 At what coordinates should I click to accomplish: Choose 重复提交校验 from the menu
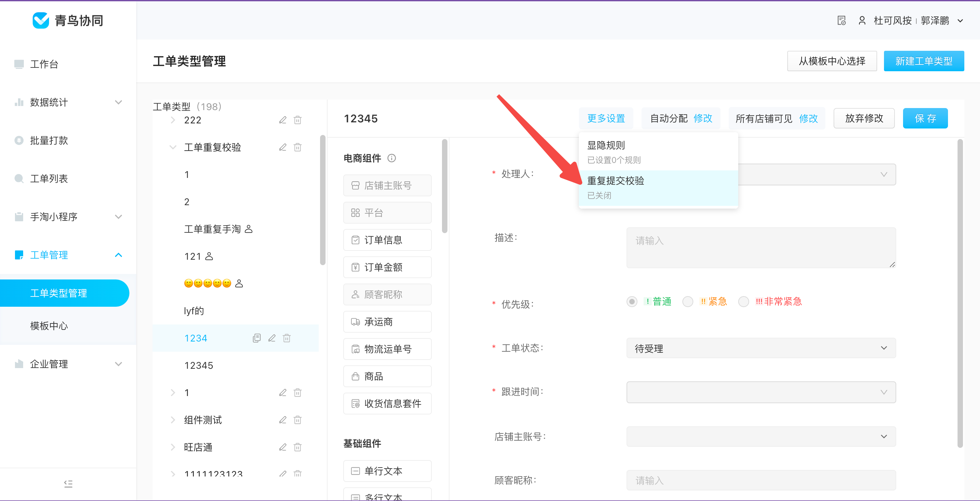tap(658, 188)
